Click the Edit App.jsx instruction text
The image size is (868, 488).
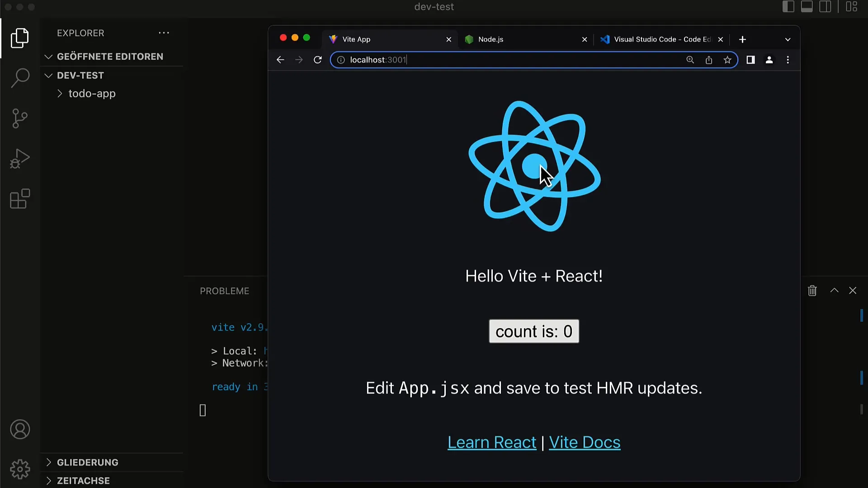pyautogui.click(x=534, y=388)
